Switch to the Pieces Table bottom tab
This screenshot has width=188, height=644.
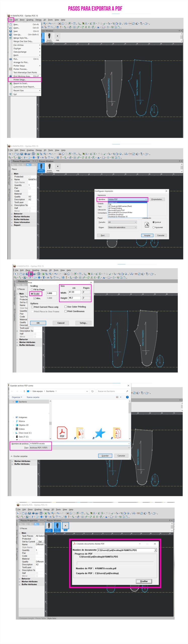click(x=40, y=618)
